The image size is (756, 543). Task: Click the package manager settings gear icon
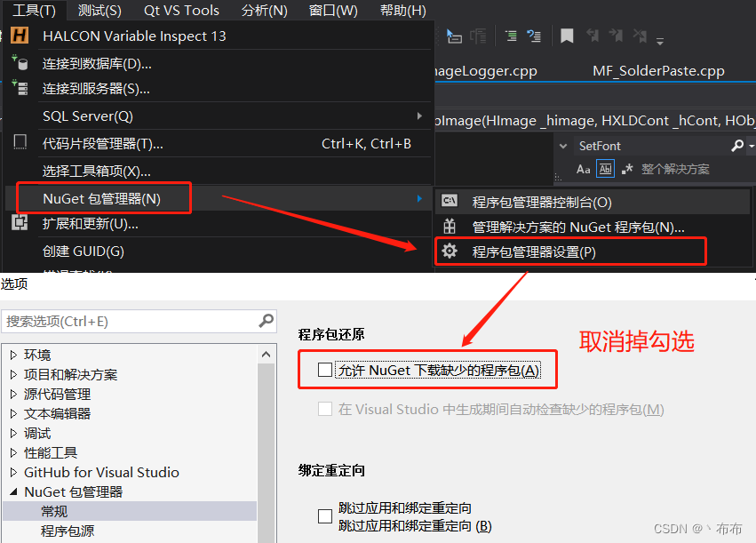click(x=450, y=251)
